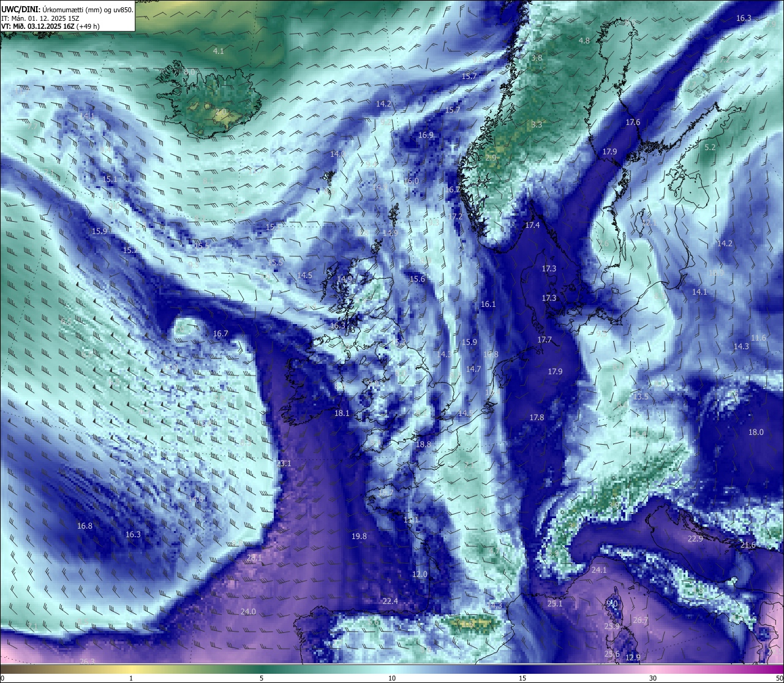Viewport: 784px width, 683px height.
Task: Click the map value '19.8'
Action: coord(359,537)
